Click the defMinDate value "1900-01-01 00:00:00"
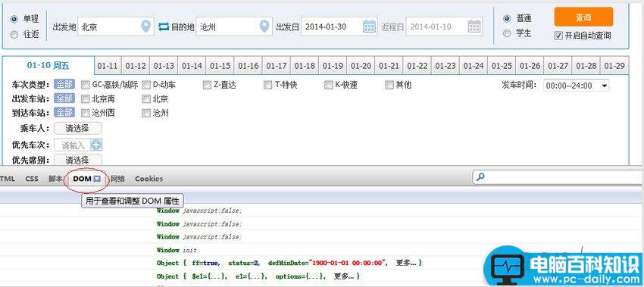Image resolution: width=644 pixels, height=287 pixels. point(349,263)
